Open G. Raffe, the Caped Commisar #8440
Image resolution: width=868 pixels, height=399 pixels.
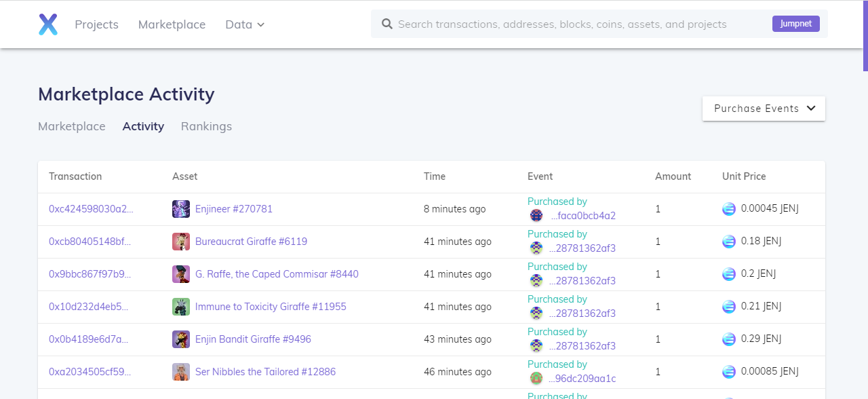pyautogui.click(x=277, y=274)
